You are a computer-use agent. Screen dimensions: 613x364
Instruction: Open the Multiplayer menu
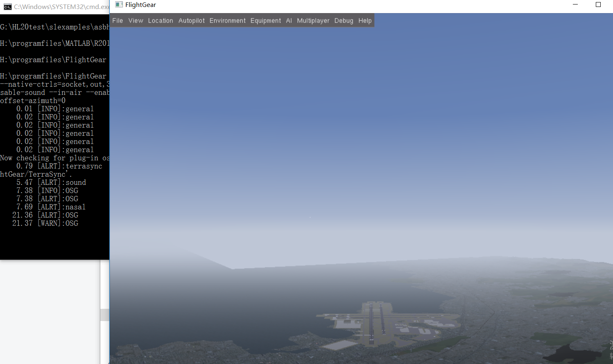tap(313, 20)
